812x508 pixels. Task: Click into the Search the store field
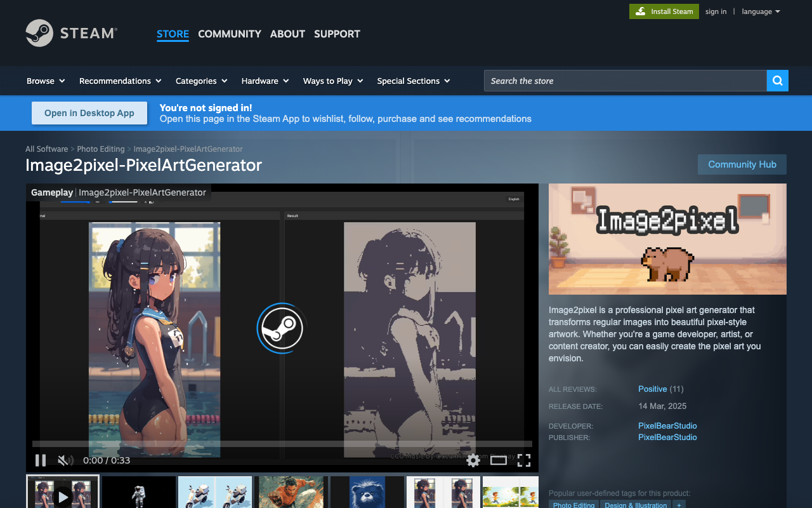point(625,81)
